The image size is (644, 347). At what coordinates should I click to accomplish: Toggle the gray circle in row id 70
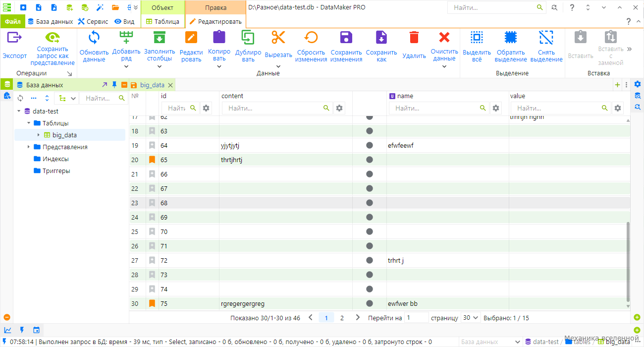[x=369, y=231]
